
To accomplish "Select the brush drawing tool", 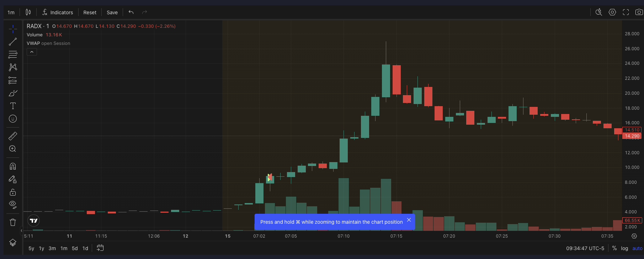I will click(x=13, y=93).
